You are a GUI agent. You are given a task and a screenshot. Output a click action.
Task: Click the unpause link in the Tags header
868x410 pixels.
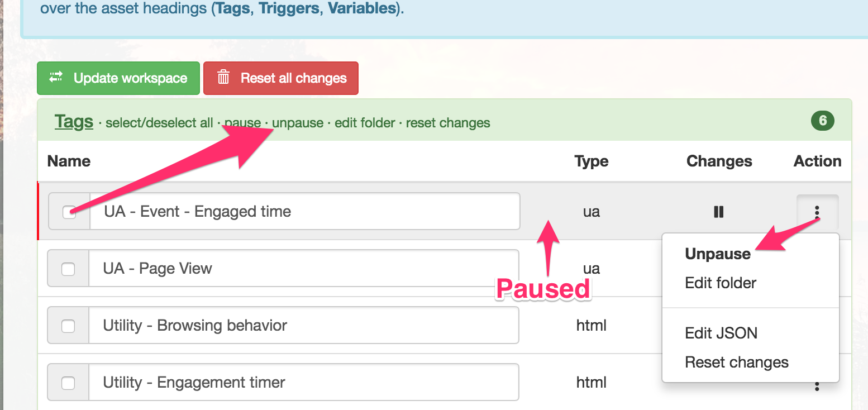coord(298,123)
